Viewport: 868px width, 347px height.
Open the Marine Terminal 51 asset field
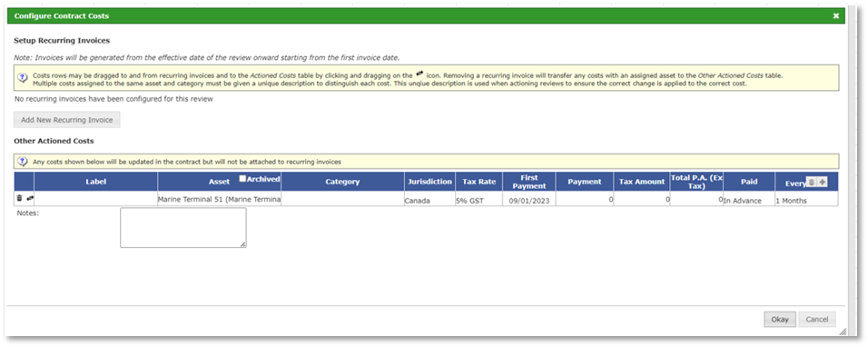[x=220, y=199]
